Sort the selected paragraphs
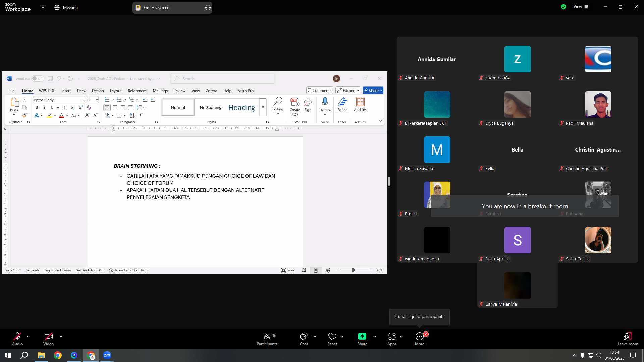 click(x=132, y=115)
